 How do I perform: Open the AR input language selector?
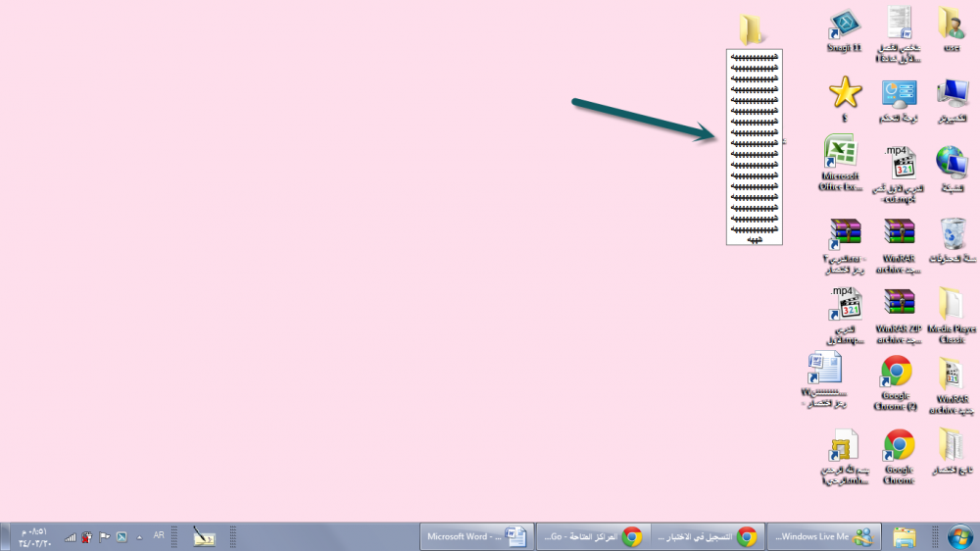click(159, 536)
